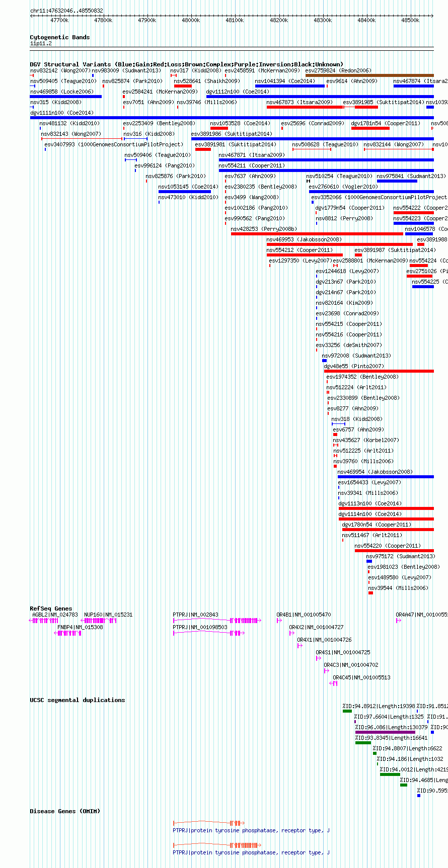Viewport: 448px width, 868px height.
Task: Select variant label nsv508628 (Teague2010)
Action: (x=325, y=145)
